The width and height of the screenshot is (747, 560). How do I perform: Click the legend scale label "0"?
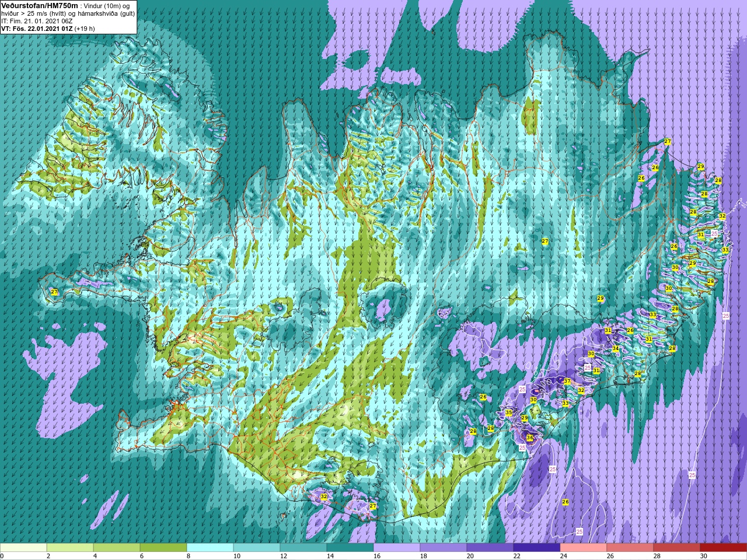click(x=2, y=556)
